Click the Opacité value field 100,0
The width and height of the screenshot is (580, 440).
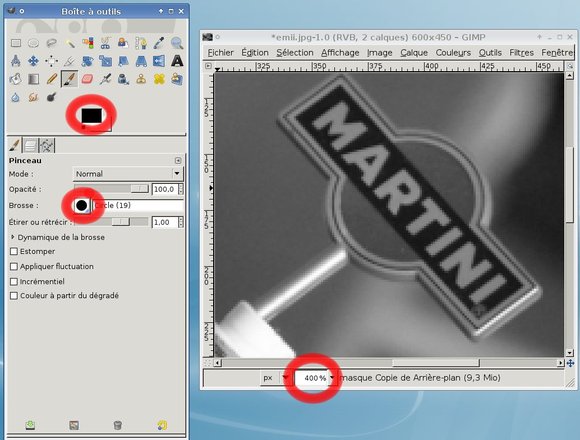coord(165,189)
